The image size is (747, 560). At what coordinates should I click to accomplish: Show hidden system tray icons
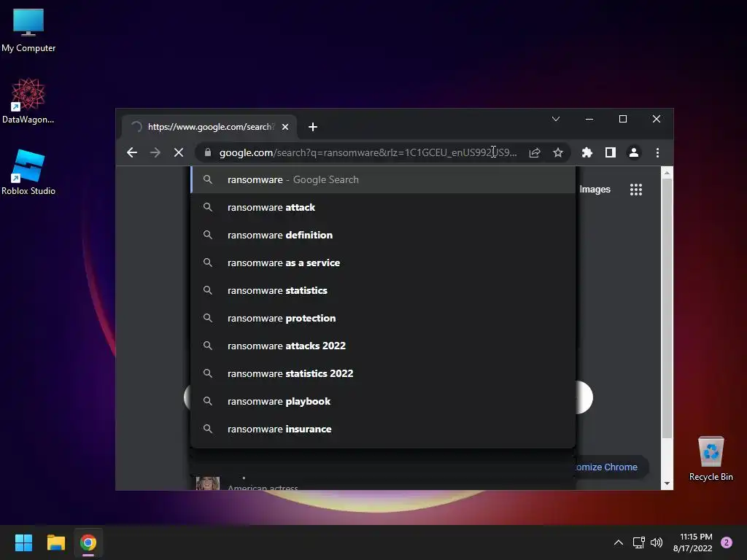[x=619, y=542]
